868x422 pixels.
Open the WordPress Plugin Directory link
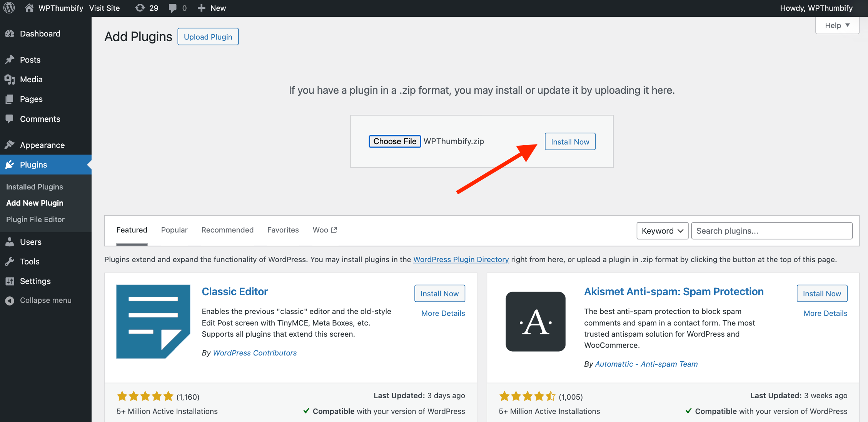tap(461, 259)
